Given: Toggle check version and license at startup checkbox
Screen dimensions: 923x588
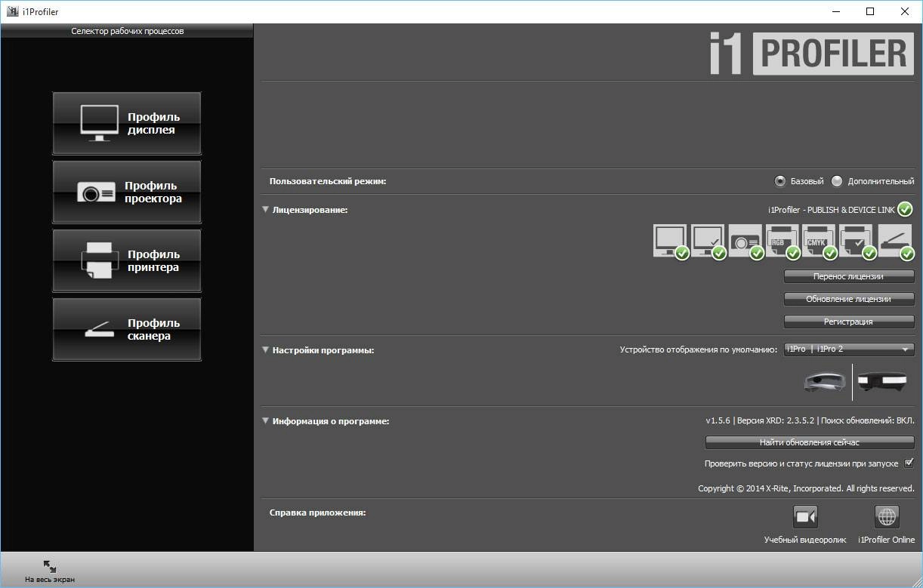Looking at the screenshot, I should 909,463.
